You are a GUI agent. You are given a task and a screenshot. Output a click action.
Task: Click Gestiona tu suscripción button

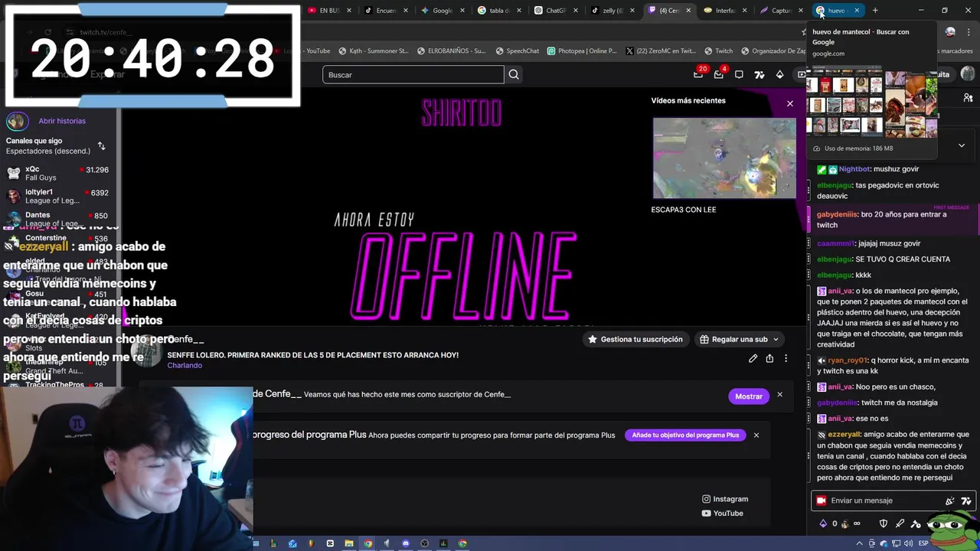point(635,339)
